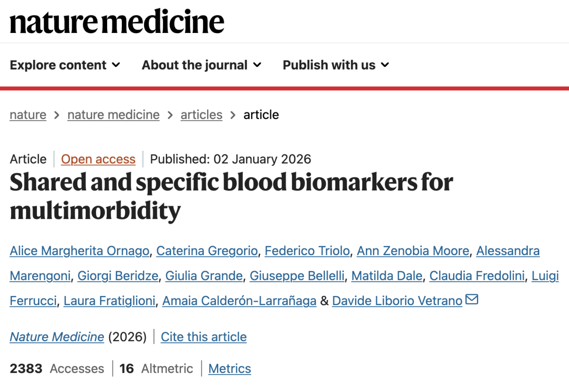Viewport: 569px width, 392px height.
Task: Open author Alice Margherita Ornago's details
Action: [80, 251]
